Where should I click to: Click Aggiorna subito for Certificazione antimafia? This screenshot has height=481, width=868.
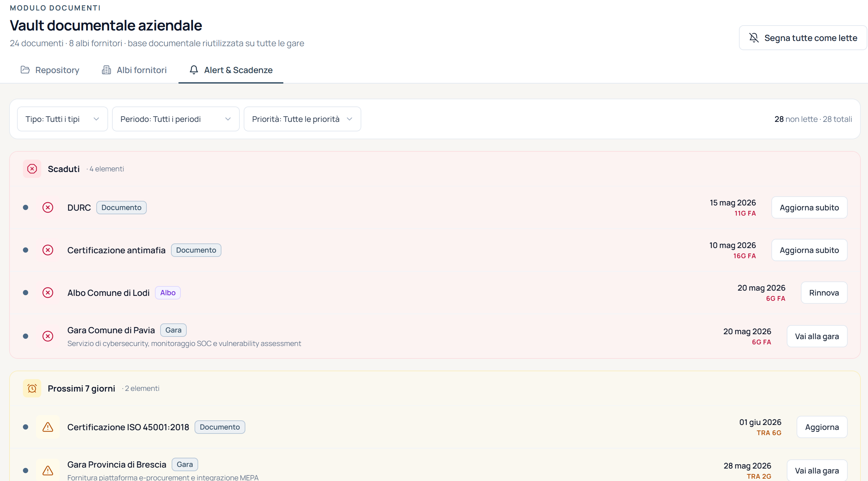click(x=809, y=250)
